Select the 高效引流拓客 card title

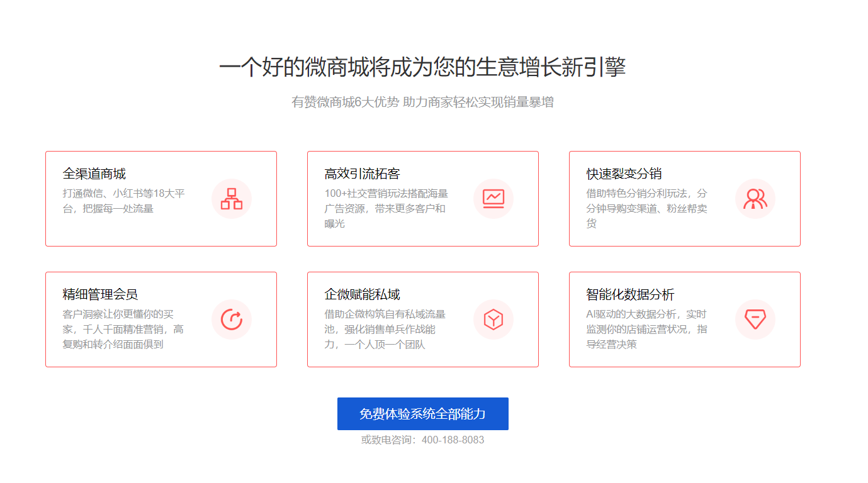click(x=363, y=174)
